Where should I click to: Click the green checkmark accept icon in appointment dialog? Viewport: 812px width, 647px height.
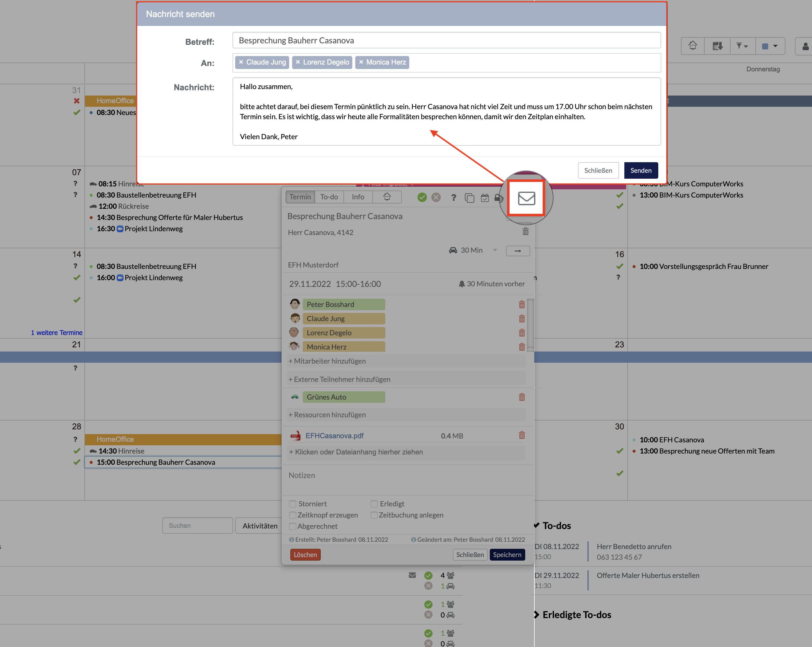pyautogui.click(x=422, y=197)
